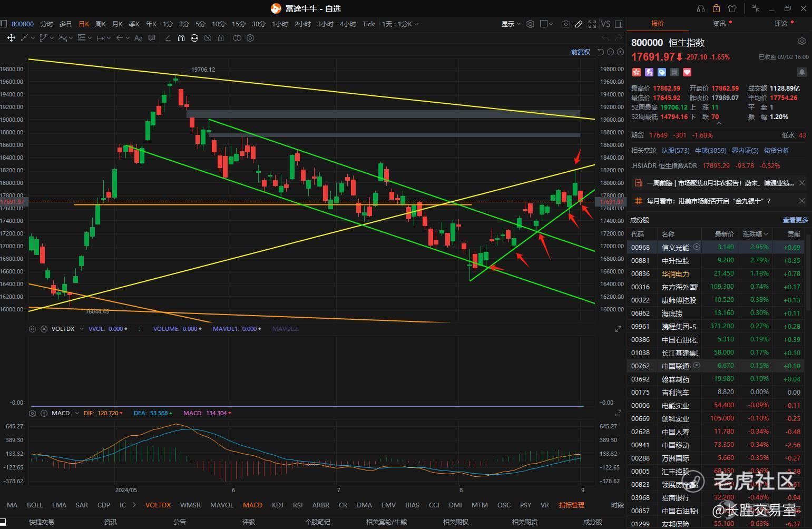
Task: Select the comment bubble note tool
Action: tap(152, 38)
